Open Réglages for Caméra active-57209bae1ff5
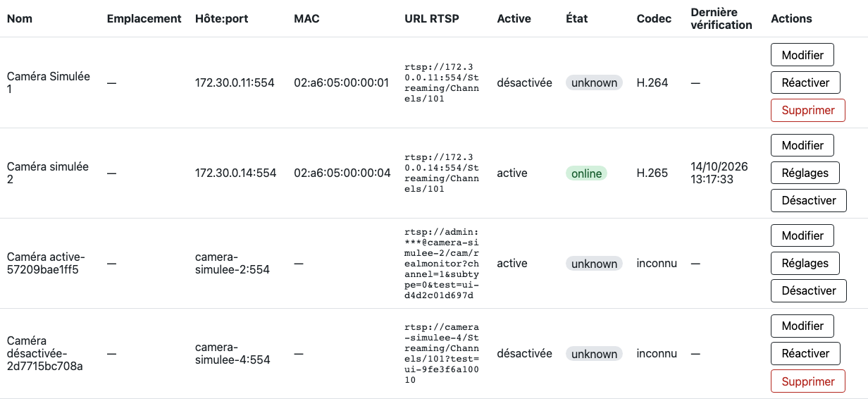 (x=805, y=263)
